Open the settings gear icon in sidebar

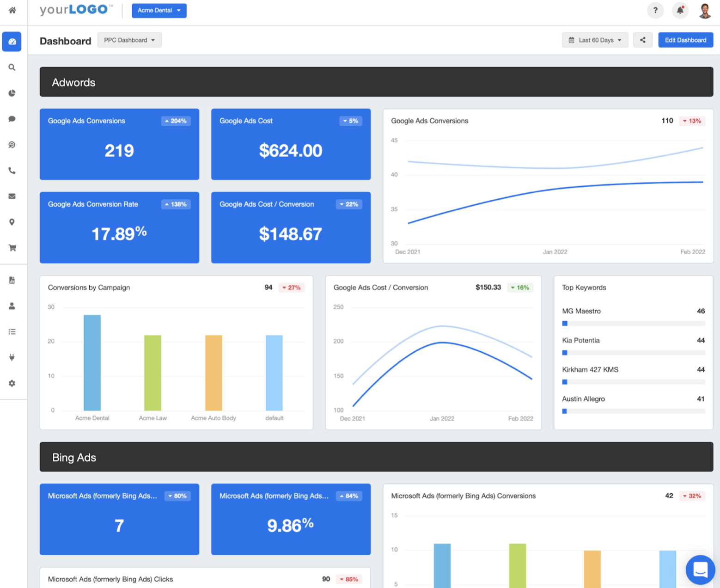(12, 383)
